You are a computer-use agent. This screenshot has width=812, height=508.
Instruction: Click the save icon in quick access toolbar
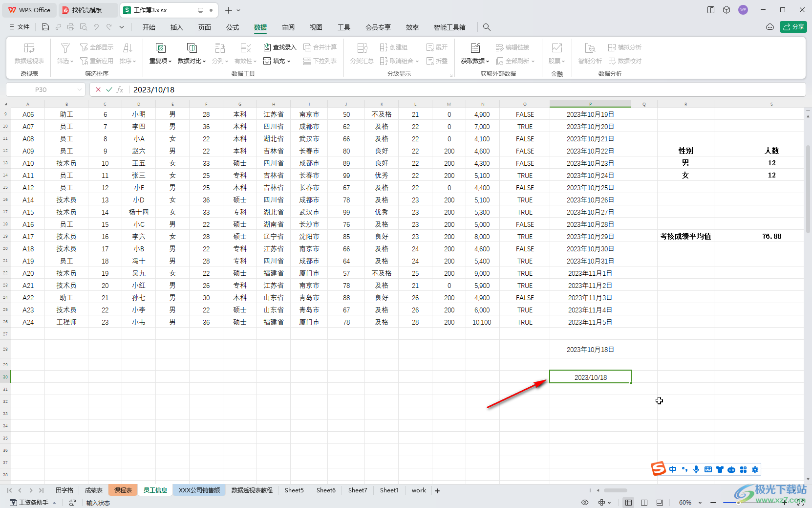point(45,27)
